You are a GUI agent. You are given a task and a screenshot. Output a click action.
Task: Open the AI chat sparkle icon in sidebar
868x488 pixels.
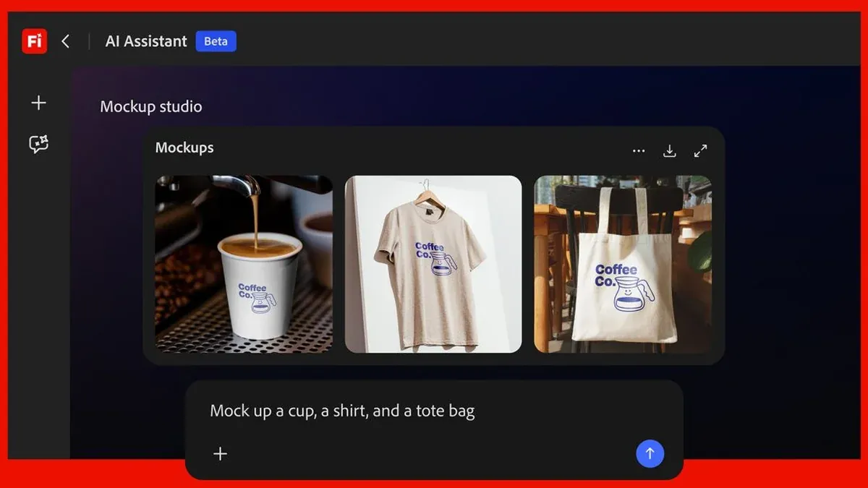(39, 144)
